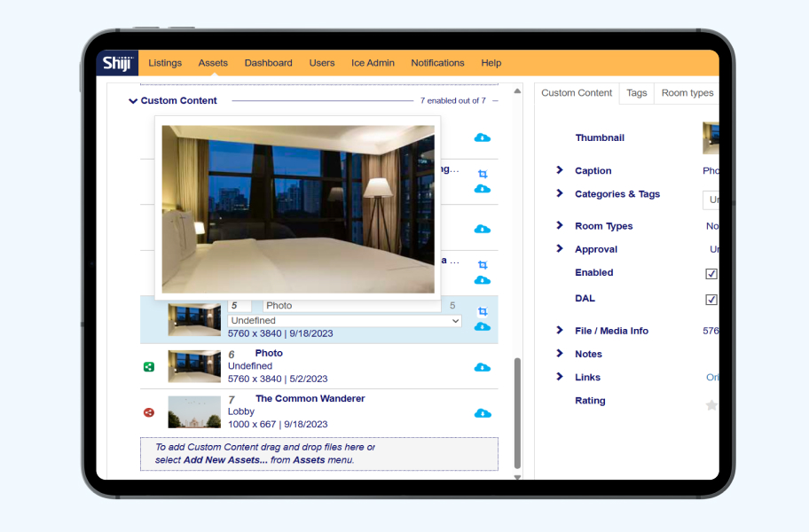This screenshot has width=809, height=532.
Task: Open the Users menu
Action: [x=322, y=63]
